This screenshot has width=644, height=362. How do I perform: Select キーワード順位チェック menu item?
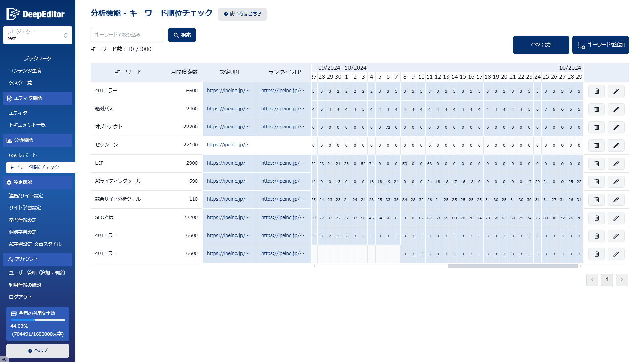point(41,167)
